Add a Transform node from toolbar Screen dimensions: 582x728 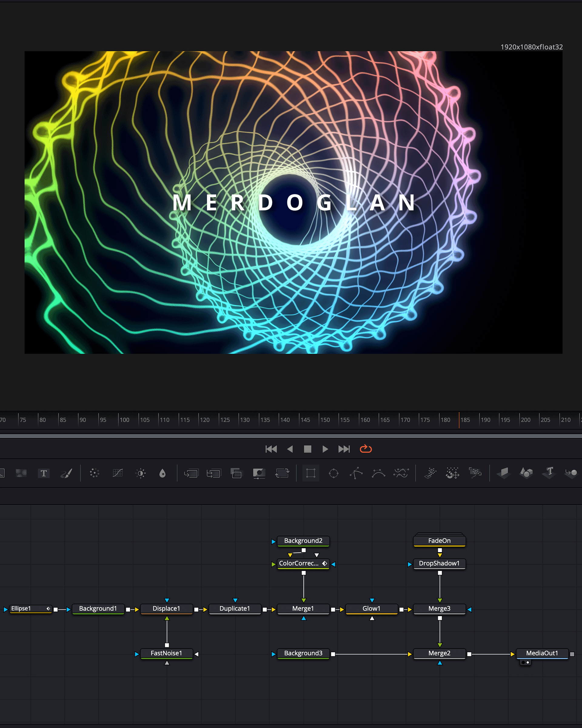282,473
